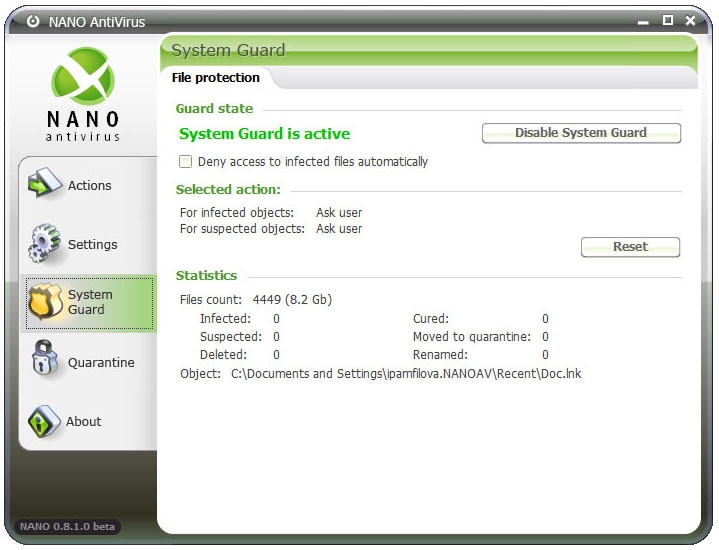Enable deny access to infected files checkbox
Screen dimensions: 719x550
185,161
